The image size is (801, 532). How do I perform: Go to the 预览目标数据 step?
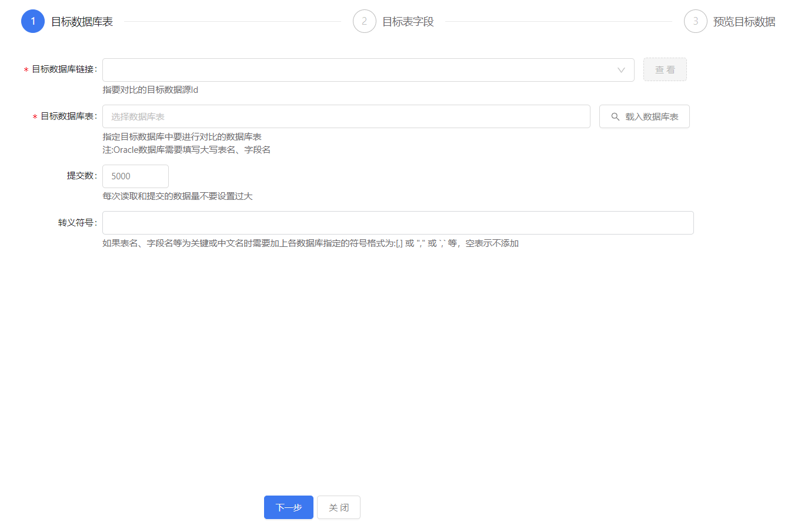[x=744, y=22]
